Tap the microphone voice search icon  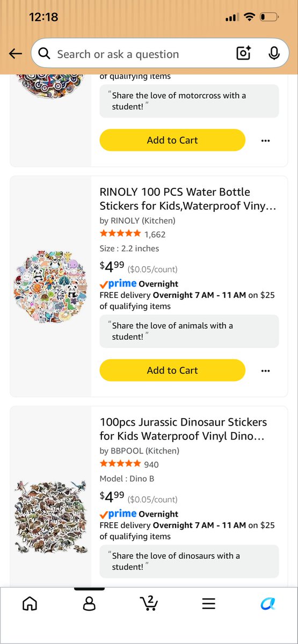274,54
